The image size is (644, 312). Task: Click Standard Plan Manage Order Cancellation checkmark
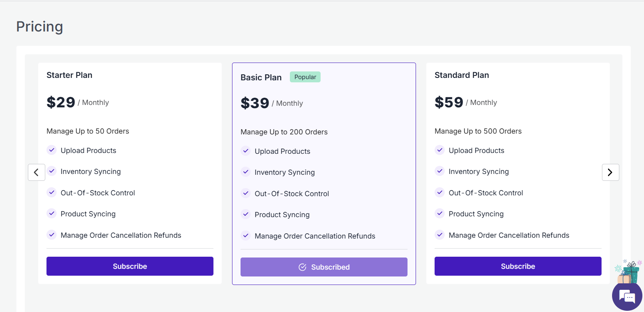(440, 235)
